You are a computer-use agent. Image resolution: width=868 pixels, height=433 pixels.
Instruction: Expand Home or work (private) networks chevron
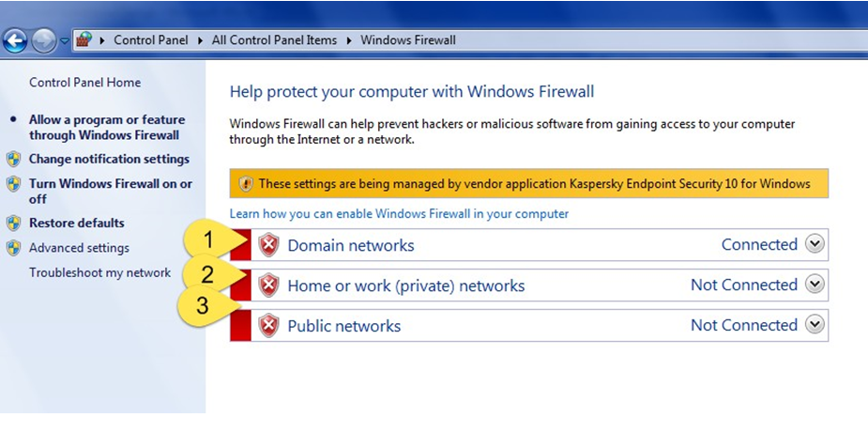pos(815,285)
